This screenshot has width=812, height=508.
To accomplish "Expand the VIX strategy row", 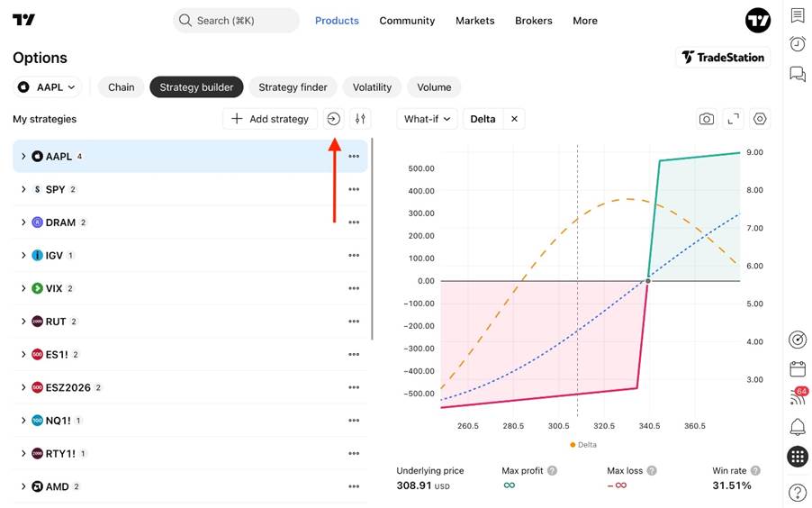I will tap(23, 288).
